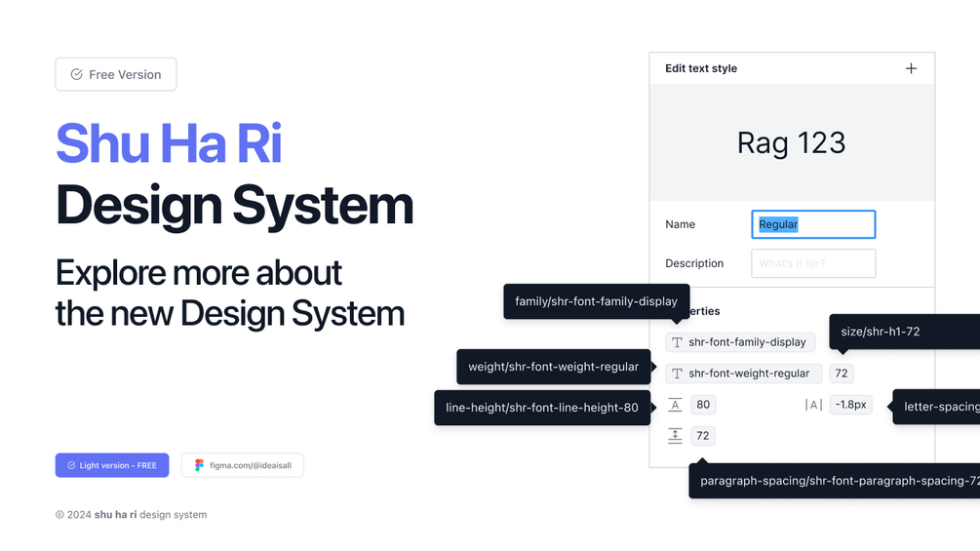Viewport: 980px width, 551px height.
Task: Click the paragraph-spacing/shr-font-paragraph-spacing tooltip
Action: point(835,481)
